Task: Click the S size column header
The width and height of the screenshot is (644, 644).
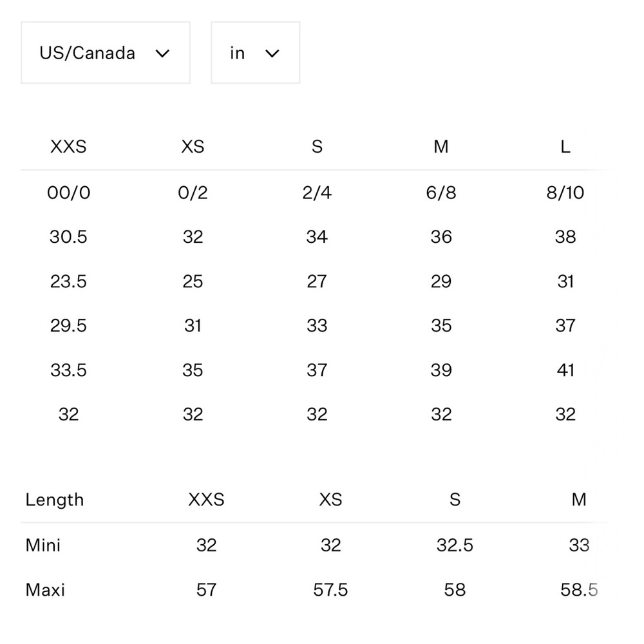Action: 317,147
